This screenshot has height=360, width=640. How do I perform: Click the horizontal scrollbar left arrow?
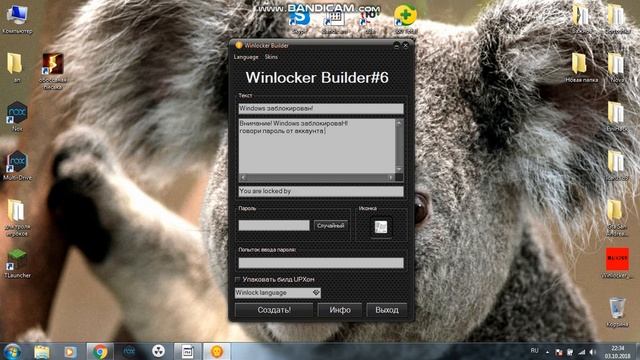coord(243,178)
